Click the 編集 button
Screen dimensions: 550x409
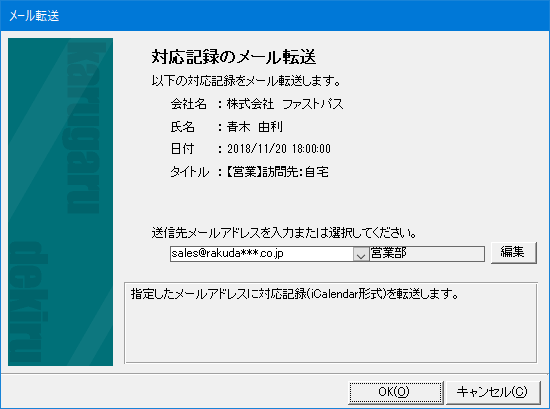tap(514, 252)
